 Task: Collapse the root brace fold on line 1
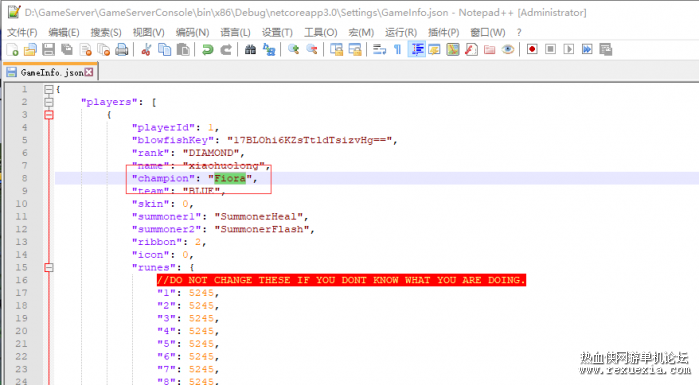tap(49, 89)
